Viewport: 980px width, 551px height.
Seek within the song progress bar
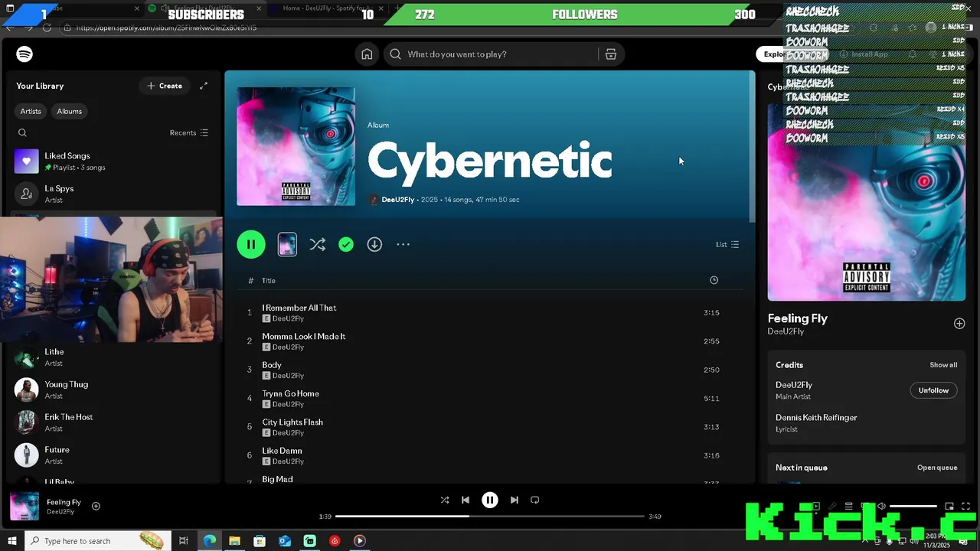point(490,517)
